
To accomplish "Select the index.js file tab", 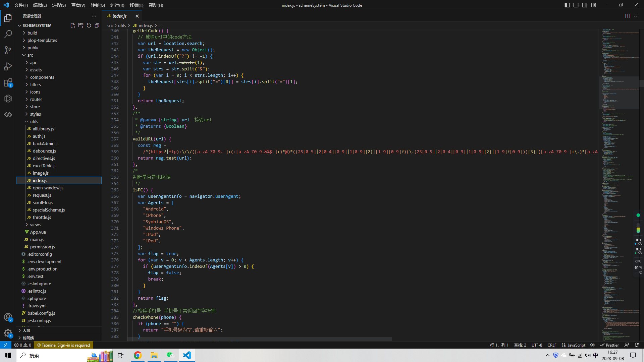I will coord(119,16).
